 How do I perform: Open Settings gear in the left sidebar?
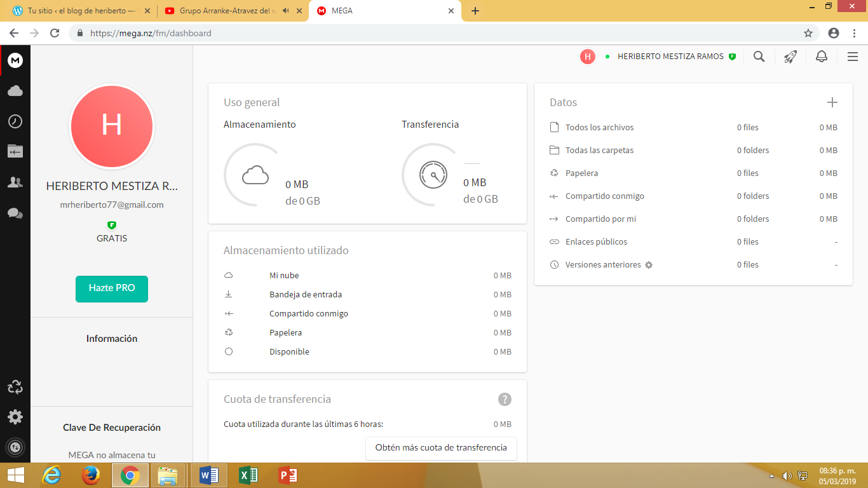click(x=15, y=417)
